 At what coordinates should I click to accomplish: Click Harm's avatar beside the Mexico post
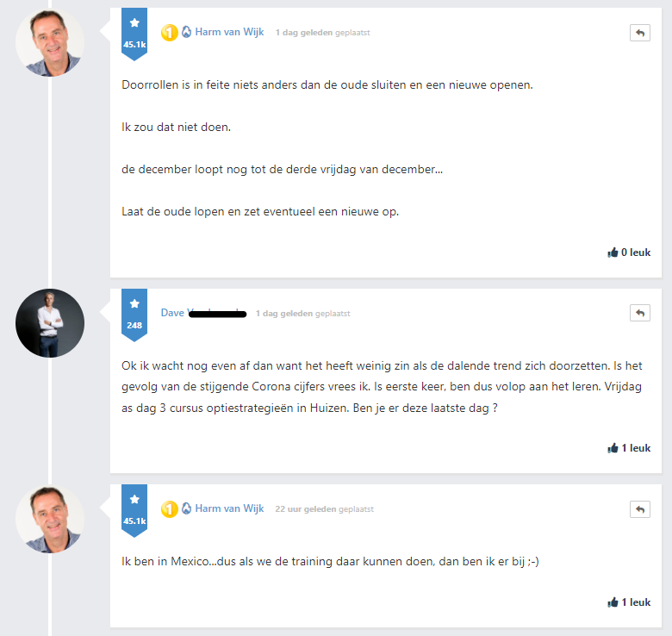pyautogui.click(x=50, y=520)
